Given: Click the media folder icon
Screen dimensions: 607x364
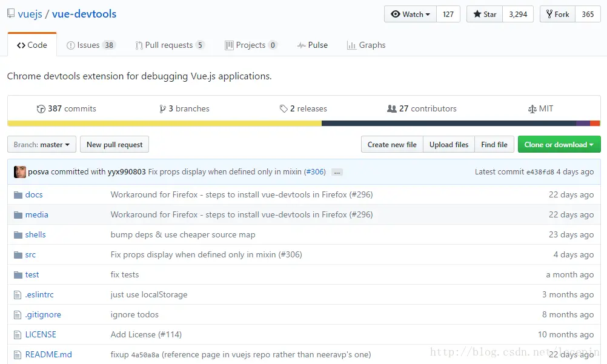Looking at the screenshot, I should tap(18, 215).
